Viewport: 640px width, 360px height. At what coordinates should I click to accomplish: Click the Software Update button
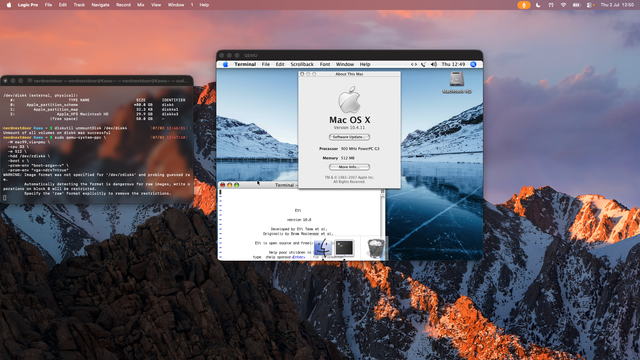349,137
